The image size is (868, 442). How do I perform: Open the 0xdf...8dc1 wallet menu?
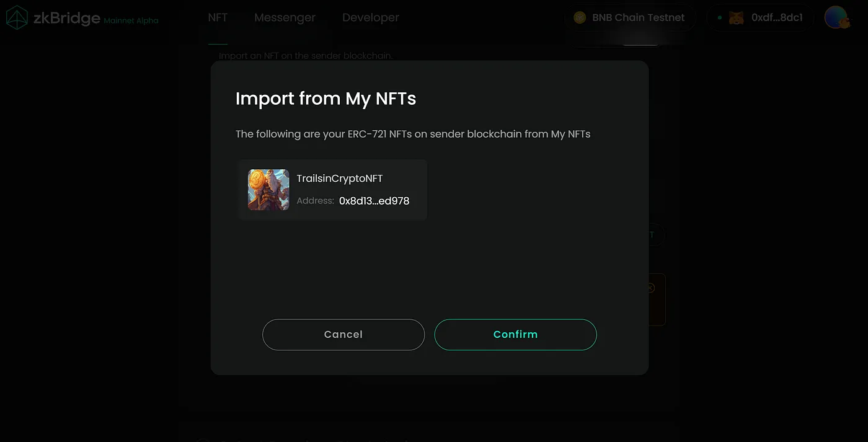pos(760,17)
